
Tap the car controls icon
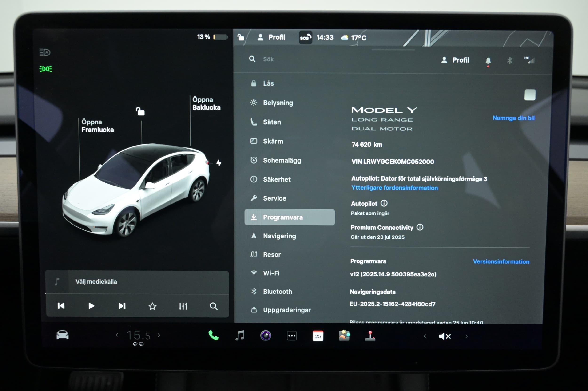(x=62, y=335)
